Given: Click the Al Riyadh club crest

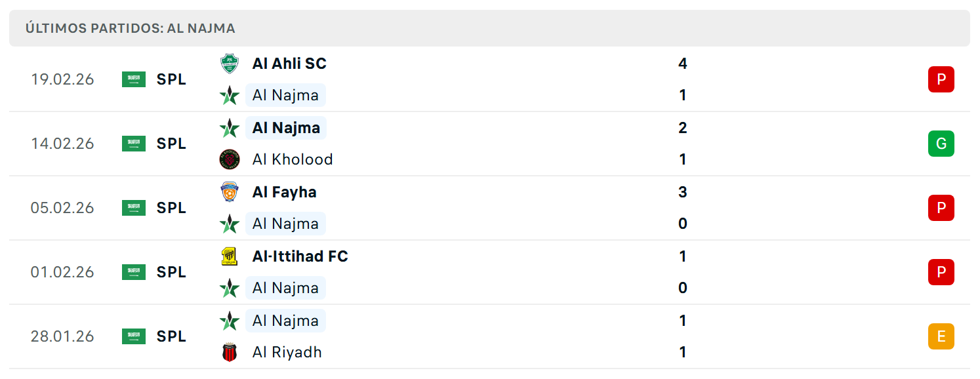Looking at the screenshot, I should (230, 352).
